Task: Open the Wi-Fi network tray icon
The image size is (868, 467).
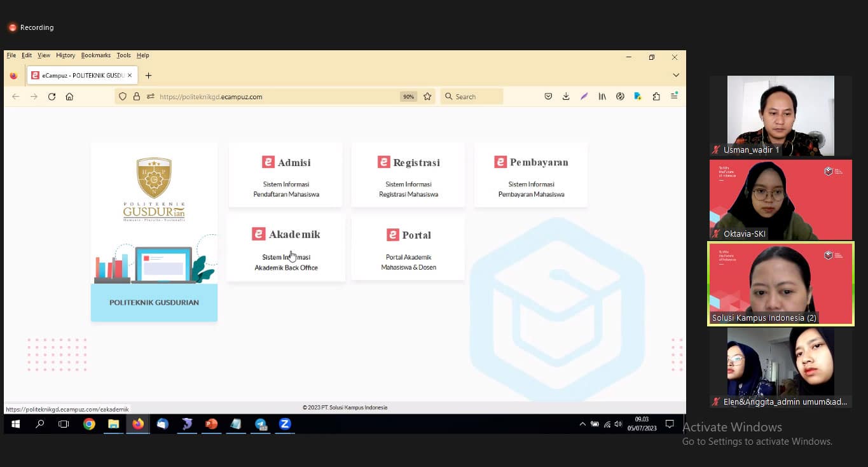Action: (607, 424)
